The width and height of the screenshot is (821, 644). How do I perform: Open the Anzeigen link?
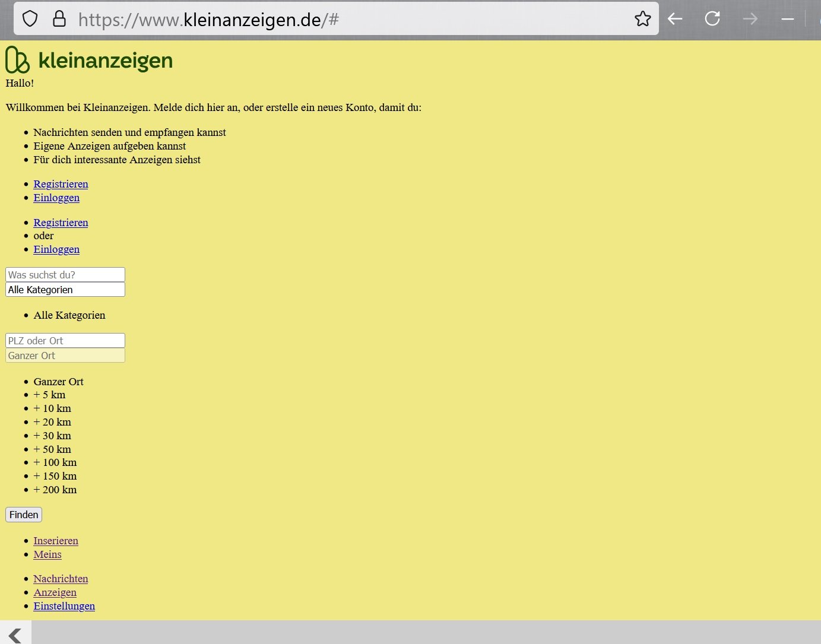pos(55,592)
